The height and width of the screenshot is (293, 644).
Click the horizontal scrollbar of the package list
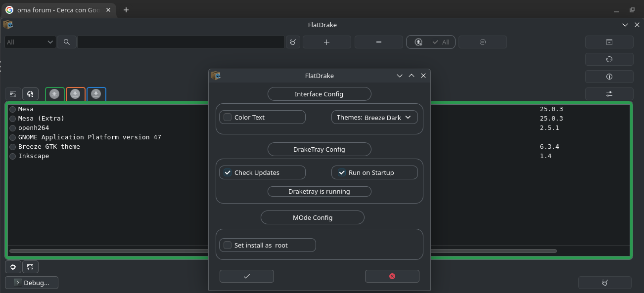(x=283, y=251)
